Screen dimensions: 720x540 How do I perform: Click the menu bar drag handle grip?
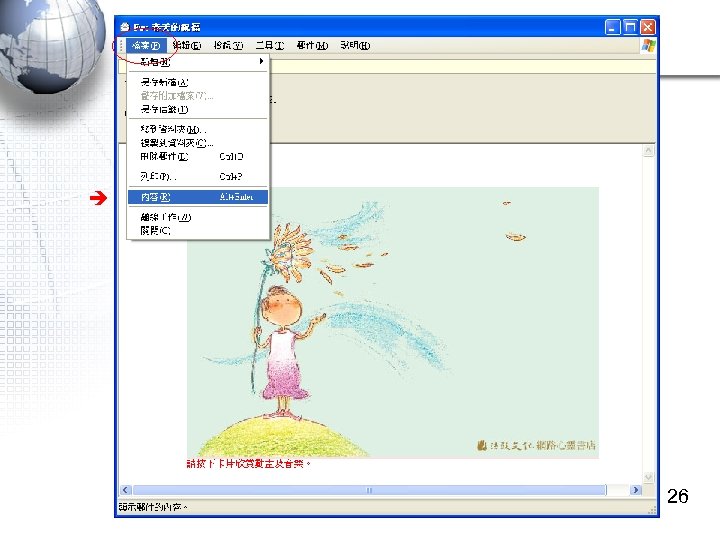(x=121, y=45)
